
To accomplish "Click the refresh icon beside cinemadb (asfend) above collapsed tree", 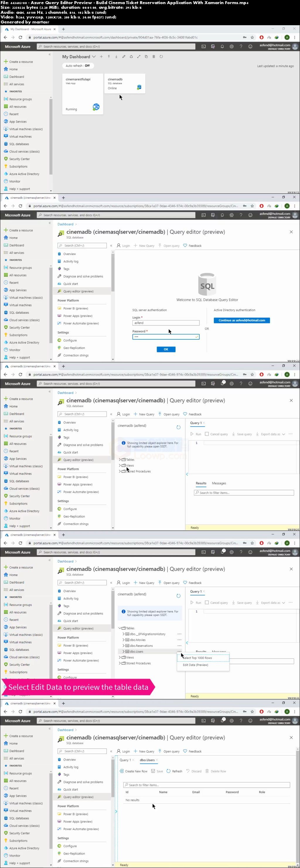I will coord(178,427).
